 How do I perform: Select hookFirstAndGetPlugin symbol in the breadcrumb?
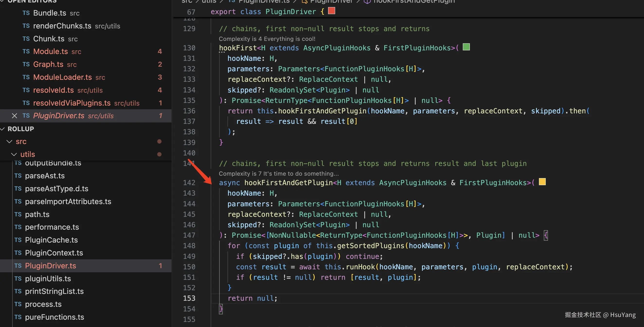(x=414, y=1)
